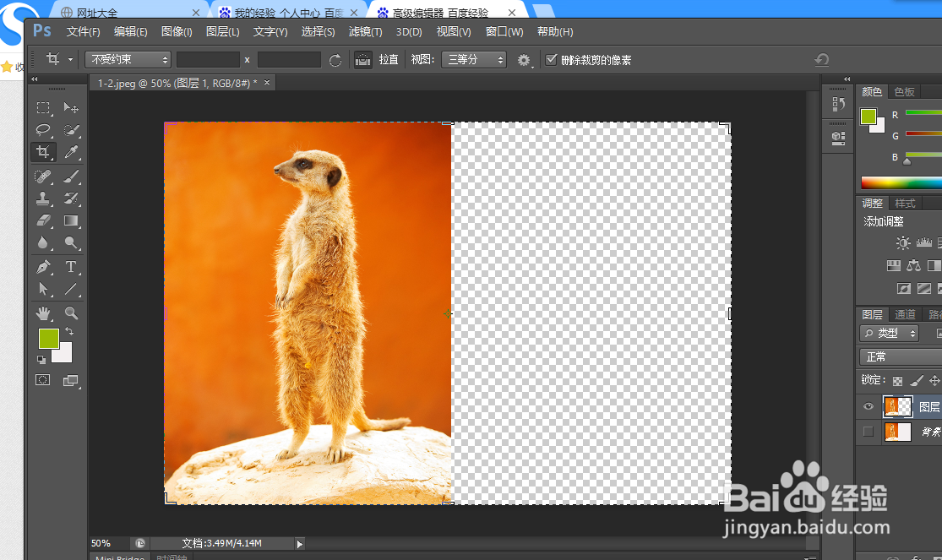Viewport: 942px width, 560px height.
Task: Open the 3D panel icon
Action: point(839,138)
